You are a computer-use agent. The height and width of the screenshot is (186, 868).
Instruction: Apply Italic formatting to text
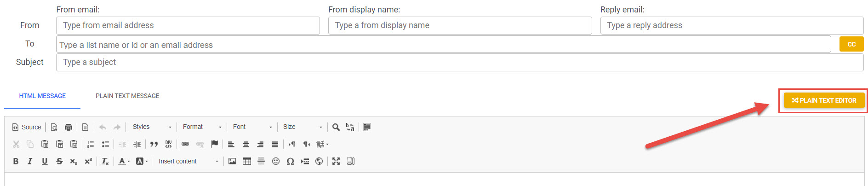pos(30,161)
